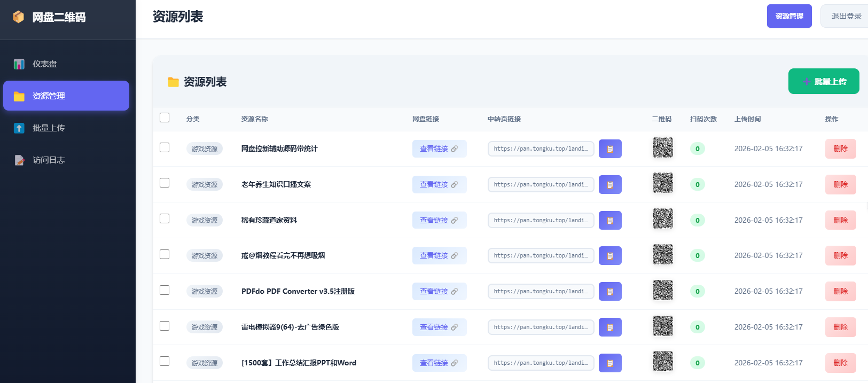Screen dimensions: 868x383
Task: Check the box for 雷电模拟器9(64) row
Action: (165, 326)
